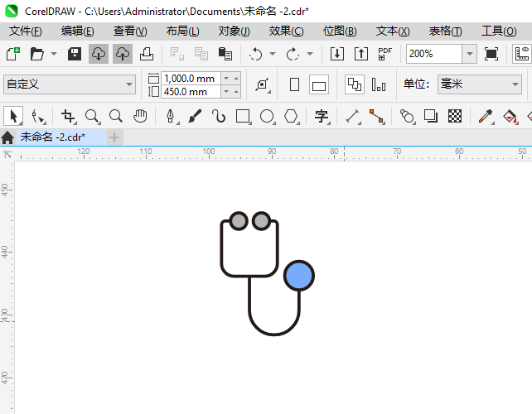Image resolution: width=532 pixels, height=414 pixels.
Task: Select the Zoom tool with flyout
Action: pos(92,116)
